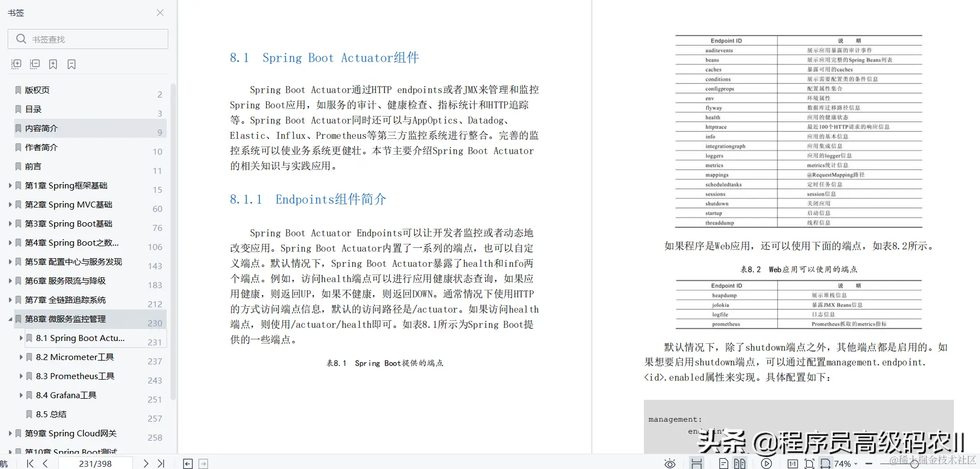This screenshot has width=980, height=469.
Task: Expand 第3章 Spring Boot基础 chapter
Action: (x=10, y=223)
